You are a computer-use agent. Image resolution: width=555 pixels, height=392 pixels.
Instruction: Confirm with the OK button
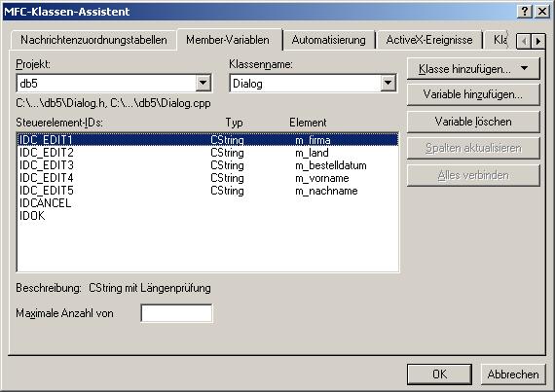(439, 374)
